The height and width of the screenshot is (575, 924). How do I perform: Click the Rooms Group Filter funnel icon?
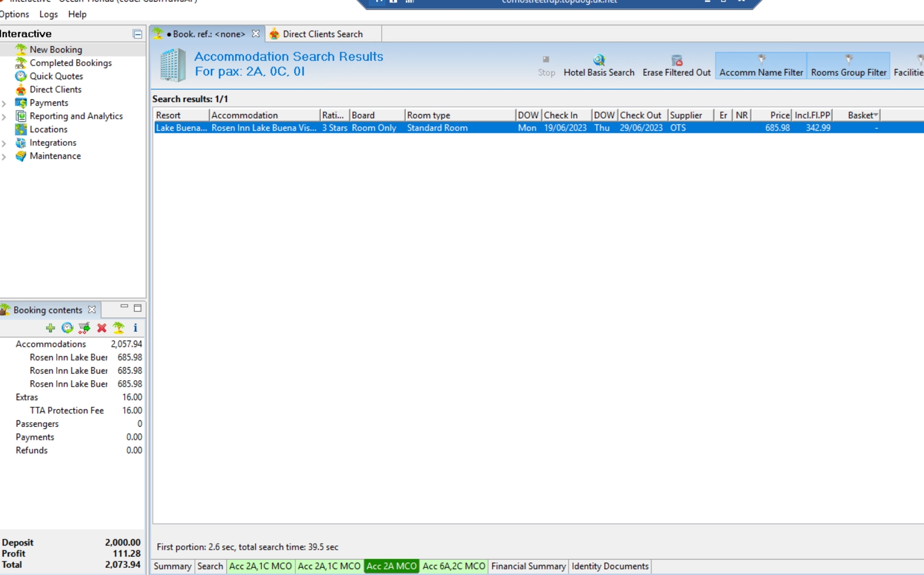click(x=849, y=59)
